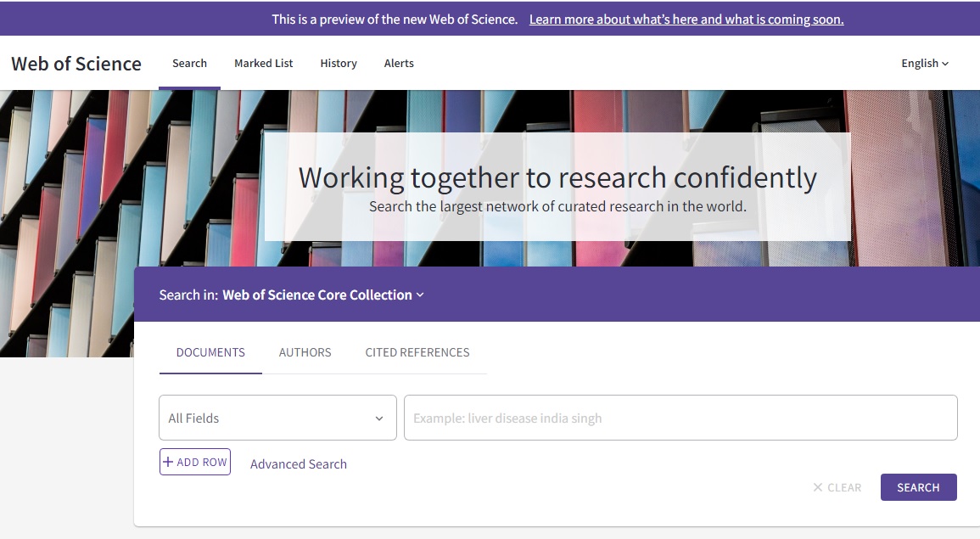Open the History page
980x539 pixels.
(339, 63)
